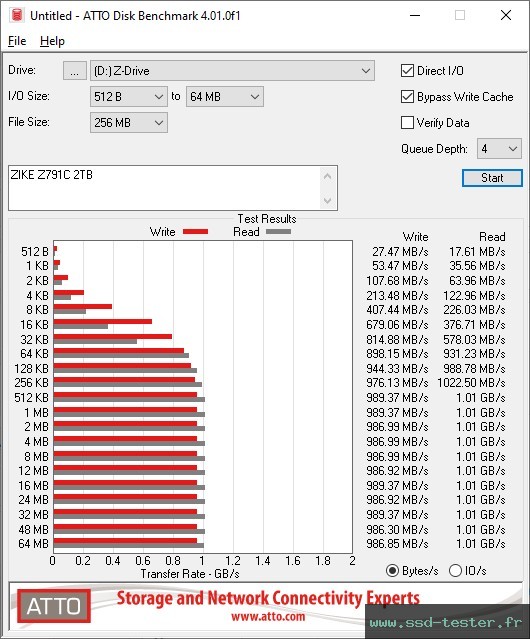The image size is (530, 639).
Task: Click the 4 KB row label in chart
Action: click(x=37, y=295)
